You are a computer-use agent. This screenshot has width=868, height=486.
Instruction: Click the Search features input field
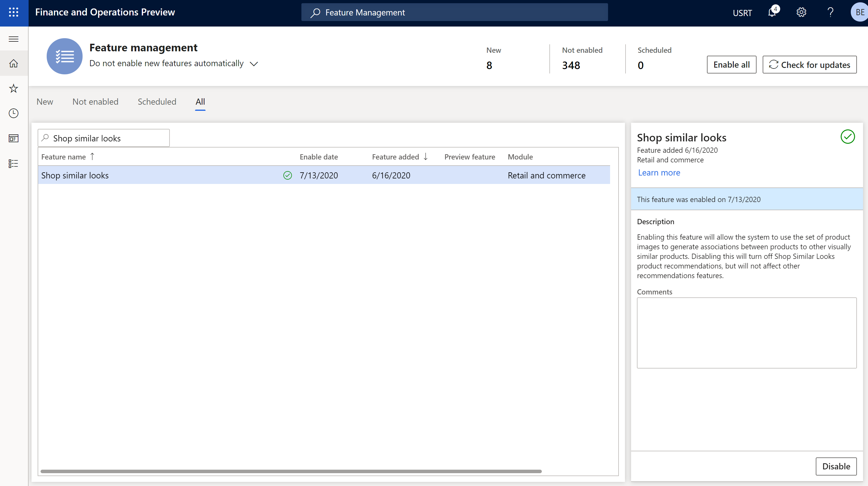point(103,138)
